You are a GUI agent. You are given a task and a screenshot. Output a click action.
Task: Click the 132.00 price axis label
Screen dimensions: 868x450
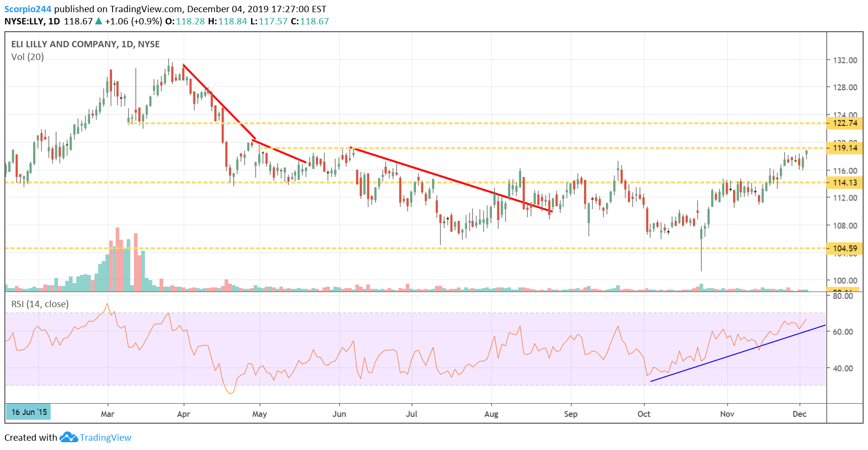(x=845, y=60)
